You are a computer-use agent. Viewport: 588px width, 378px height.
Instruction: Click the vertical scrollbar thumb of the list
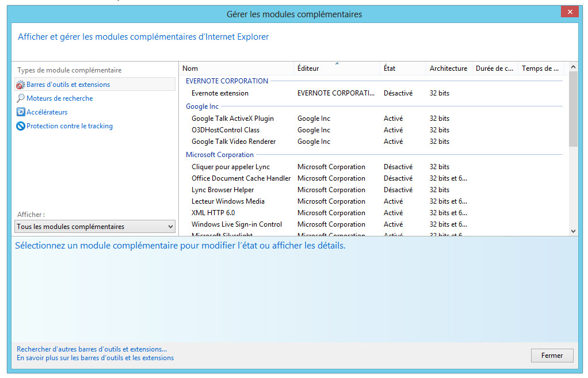(573, 109)
